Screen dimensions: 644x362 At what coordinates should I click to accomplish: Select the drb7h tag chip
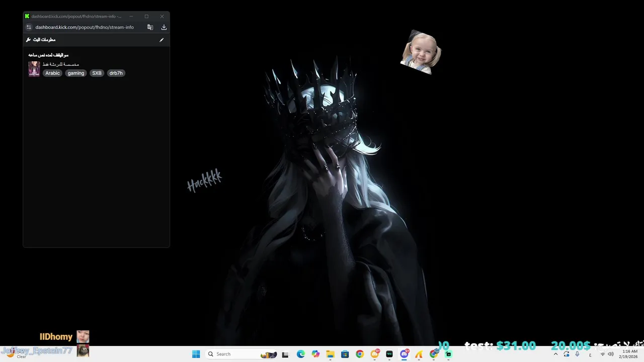pyautogui.click(x=116, y=73)
